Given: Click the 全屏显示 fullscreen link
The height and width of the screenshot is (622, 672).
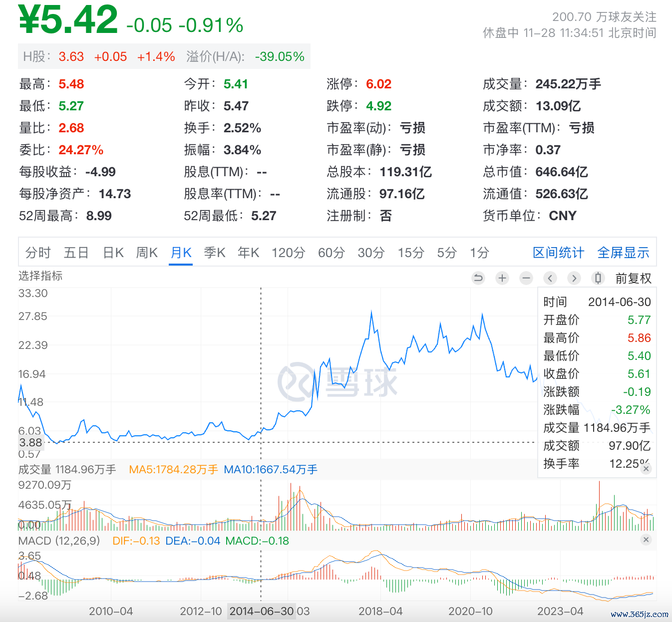Looking at the screenshot, I should tap(623, 253).
